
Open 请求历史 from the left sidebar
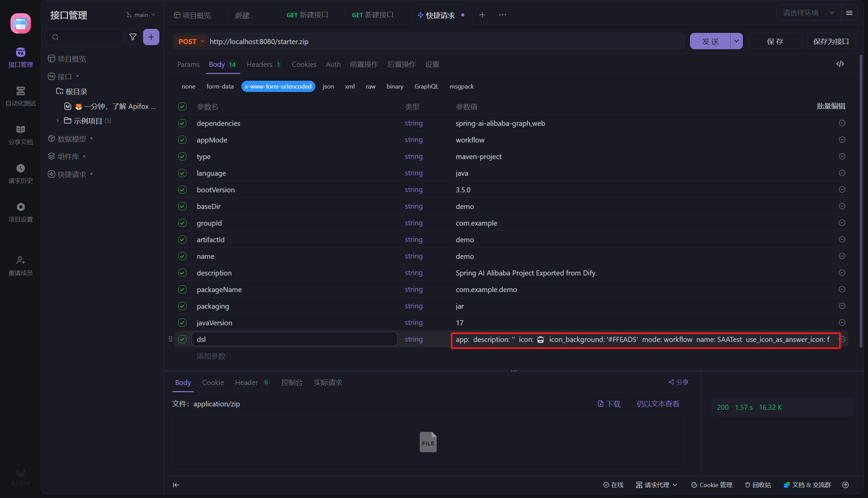20,173
